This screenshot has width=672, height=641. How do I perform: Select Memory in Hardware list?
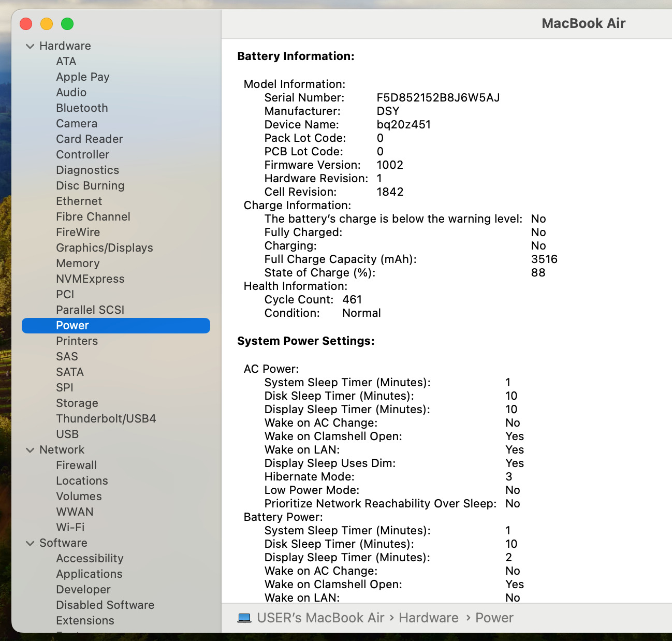78,264
